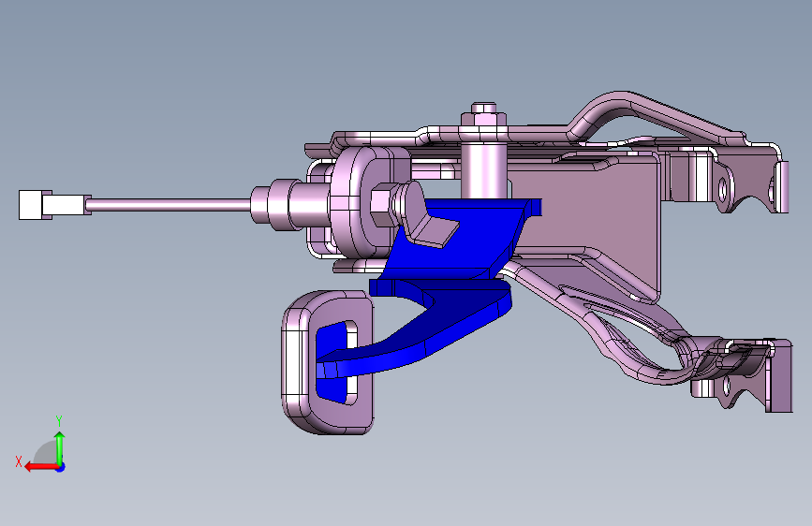The height and width of the screenshot is (526, 812).
Task: Click the blue Z axis origin dot
Action: coord(61,467)
